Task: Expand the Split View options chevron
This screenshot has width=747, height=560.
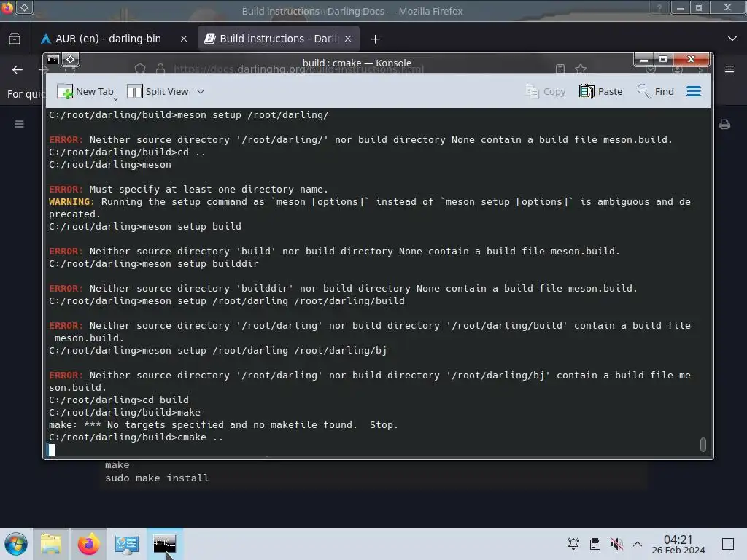Action: pos(201,91)
